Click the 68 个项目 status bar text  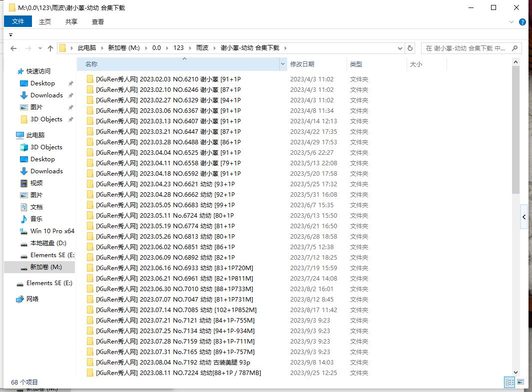tap(24, 382)
